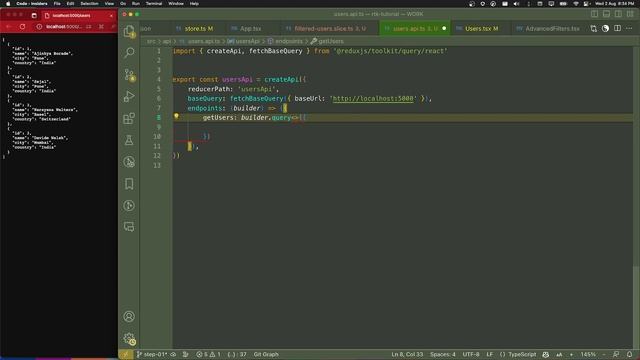Viewport: 640px width, 360px height.
Task: Click the browser reload button
Action: [22, 27]
